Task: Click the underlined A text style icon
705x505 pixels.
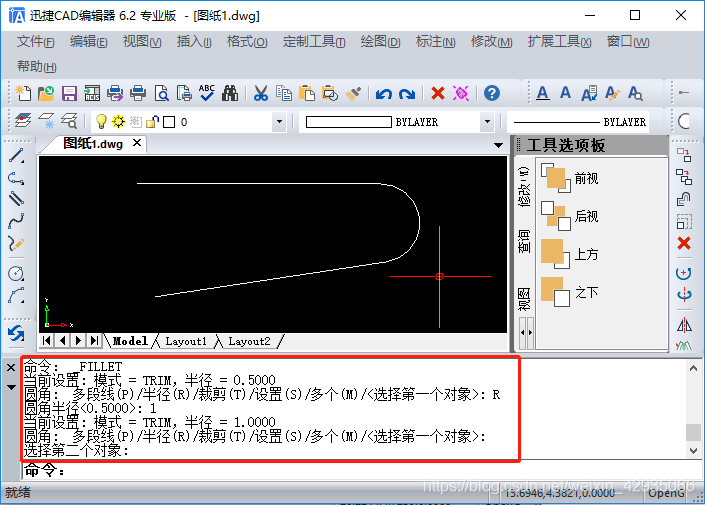Action: [543, 93]
